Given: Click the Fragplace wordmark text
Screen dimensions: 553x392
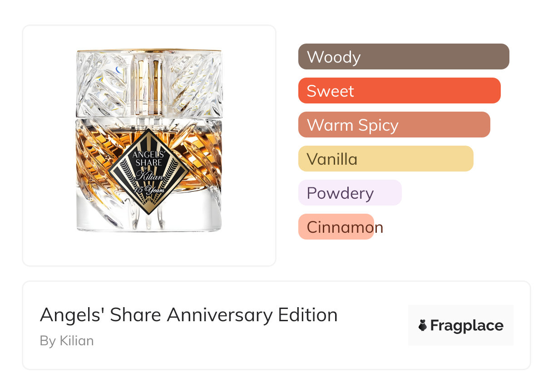Looking at the screenshot, I should click(466, 325).
